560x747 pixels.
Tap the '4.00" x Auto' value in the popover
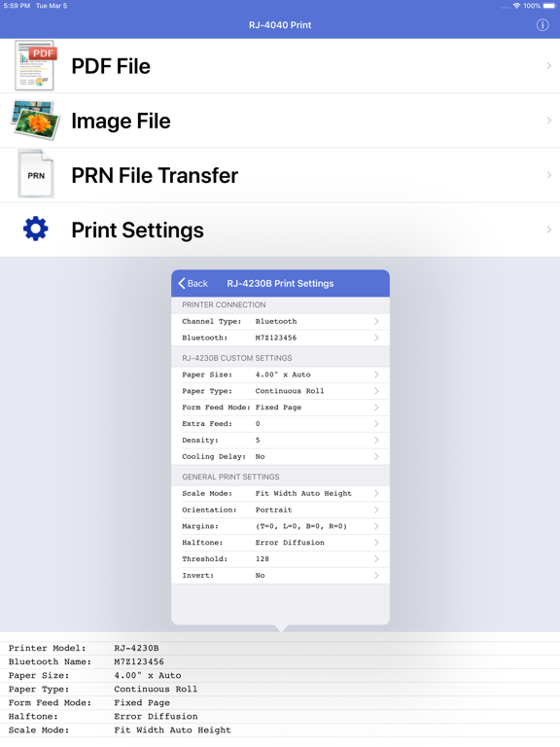[x=283, y=374]
